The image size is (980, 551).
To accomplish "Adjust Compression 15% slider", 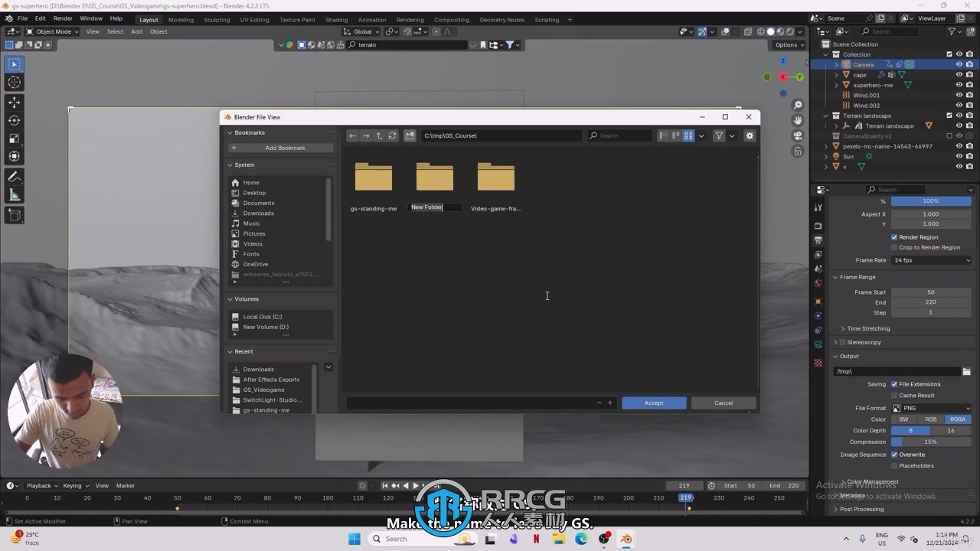I will (932, 442).
